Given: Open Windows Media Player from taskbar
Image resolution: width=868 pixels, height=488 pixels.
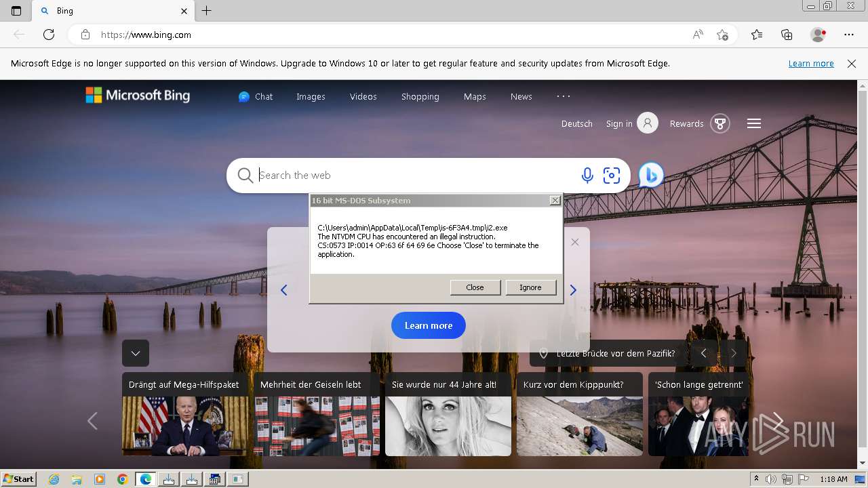Looking at the screenshot, I should click(100, 479).
